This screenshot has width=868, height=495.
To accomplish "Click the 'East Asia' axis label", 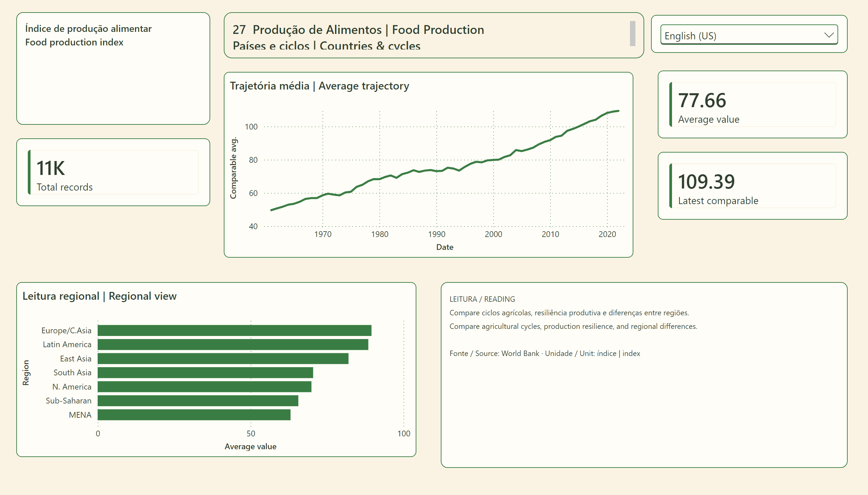I will click(x=76, y=359).
